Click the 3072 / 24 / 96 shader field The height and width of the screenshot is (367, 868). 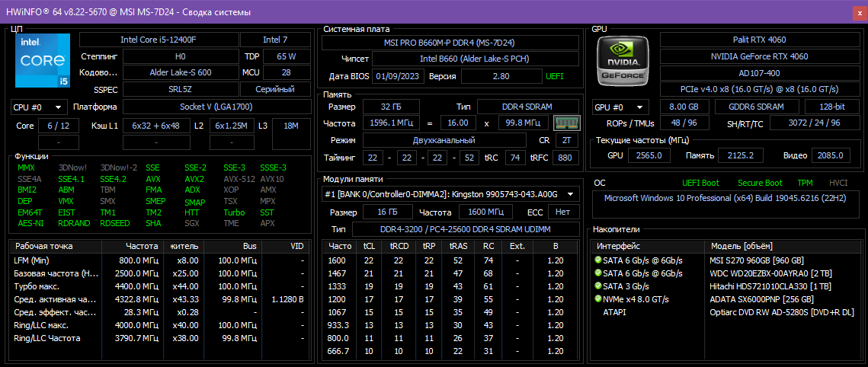(x=813, y=123)
